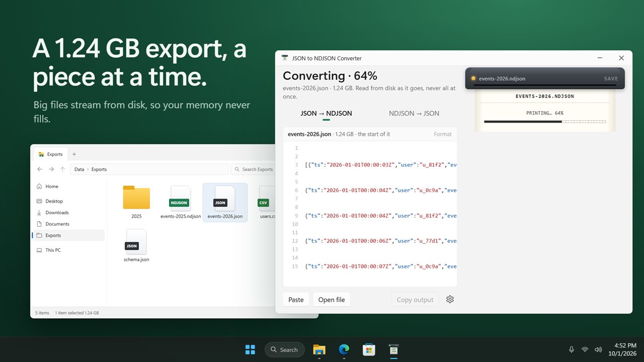Click the printing progress bar at 64%
The width and height of the screenshot is (644, 362).
[545, 121]
